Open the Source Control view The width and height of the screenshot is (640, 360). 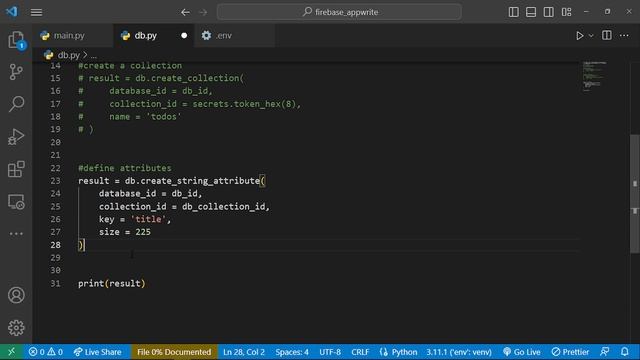click(16, 72)
